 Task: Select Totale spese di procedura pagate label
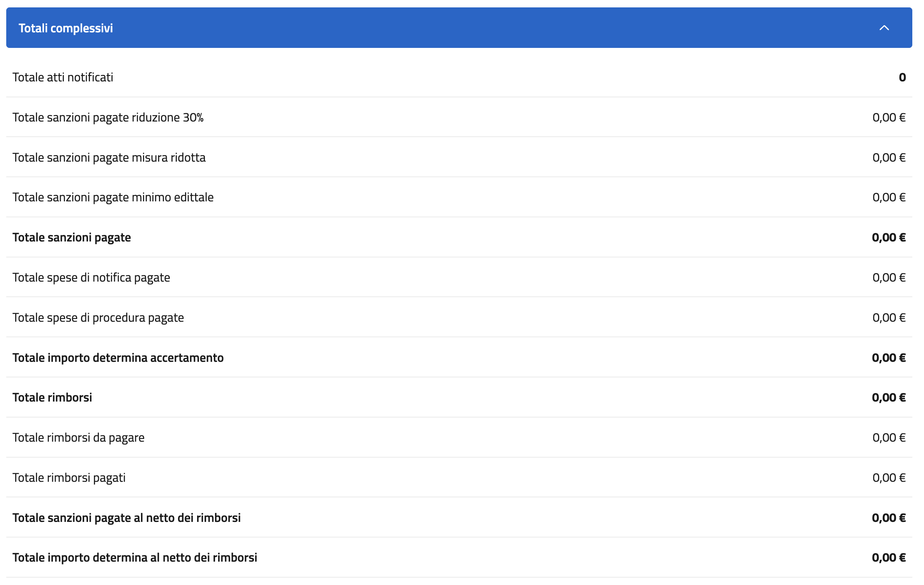98,317
